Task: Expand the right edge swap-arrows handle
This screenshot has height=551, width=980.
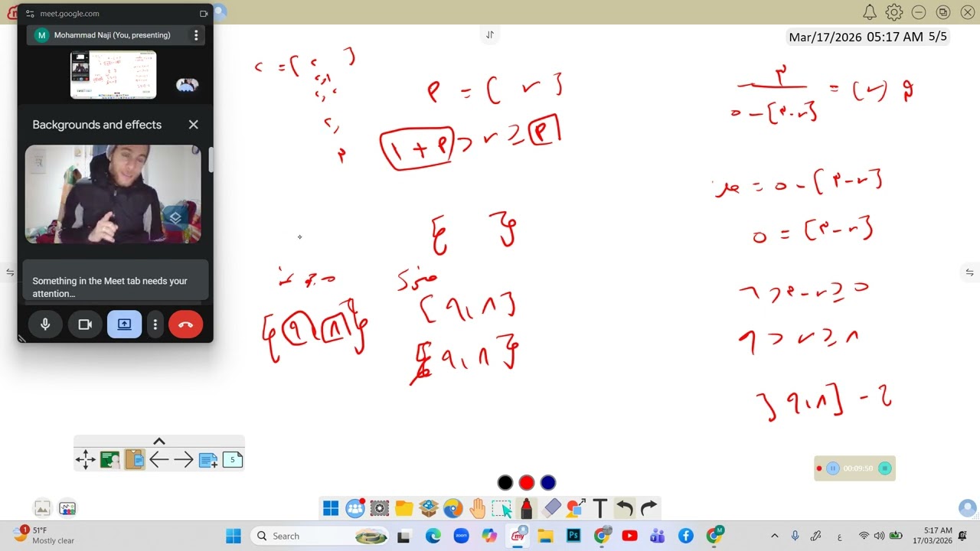Action: tap(969, 272)
